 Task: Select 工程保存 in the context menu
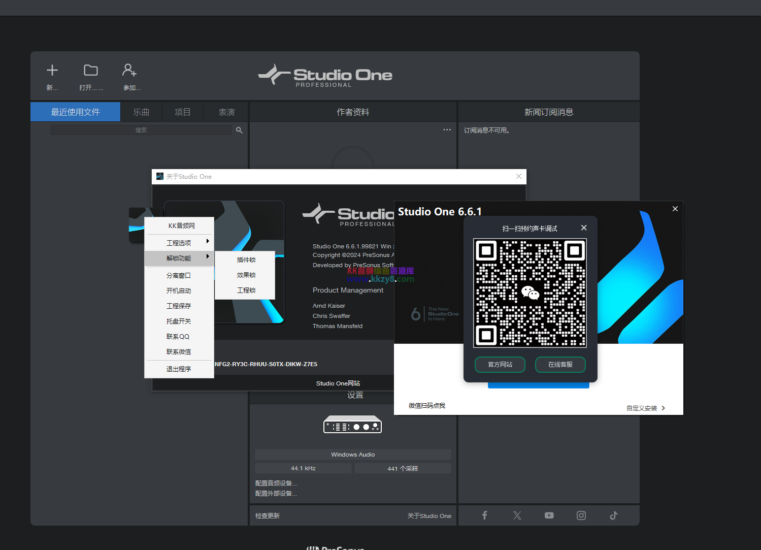179,306
